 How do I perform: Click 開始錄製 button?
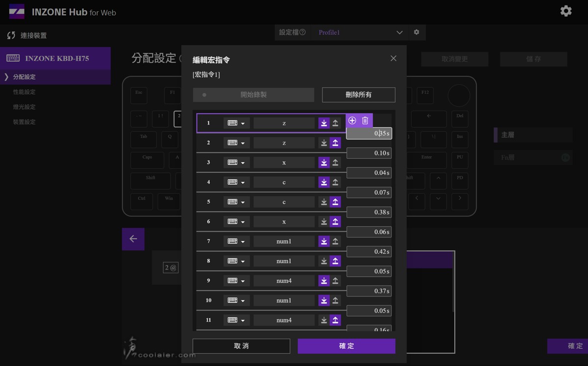tap(253, 95)
